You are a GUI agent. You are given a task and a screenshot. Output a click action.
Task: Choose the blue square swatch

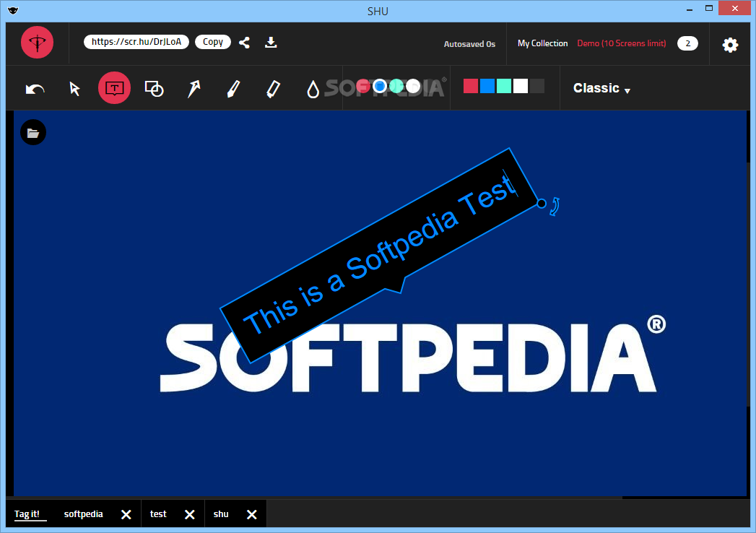(x=487, y=86)
